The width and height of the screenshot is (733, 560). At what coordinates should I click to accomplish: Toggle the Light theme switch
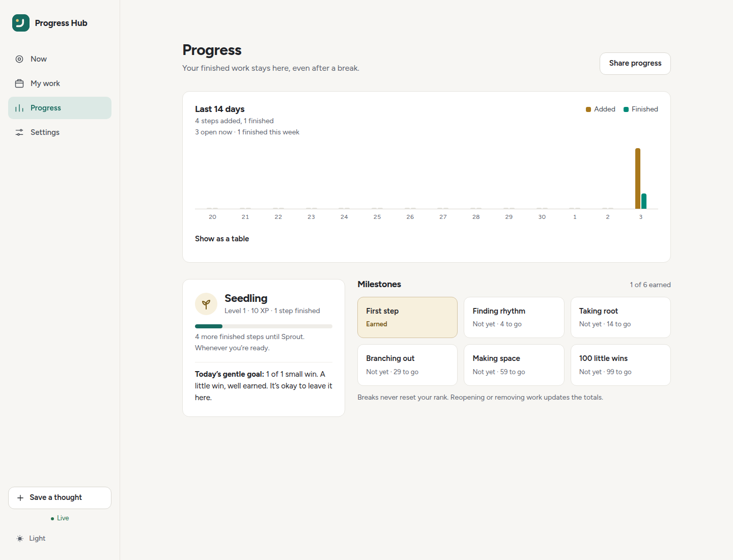(31, 539)
